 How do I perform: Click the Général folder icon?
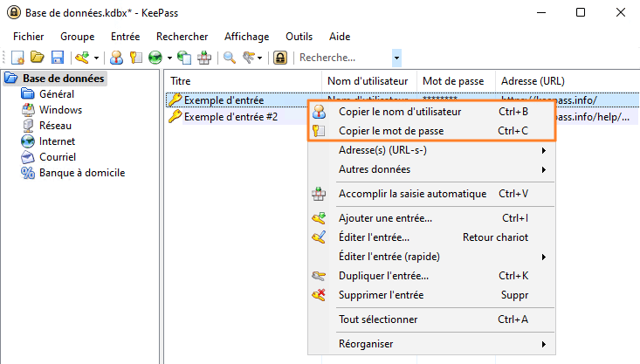point(28,94)
